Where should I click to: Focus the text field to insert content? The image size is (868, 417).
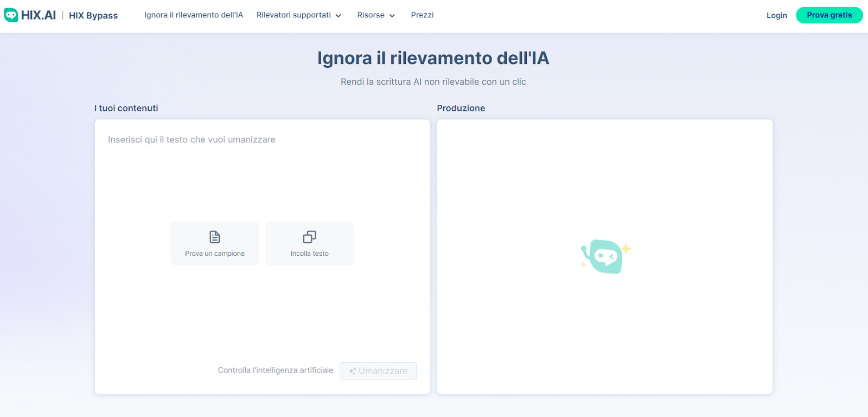coord(260,174)
